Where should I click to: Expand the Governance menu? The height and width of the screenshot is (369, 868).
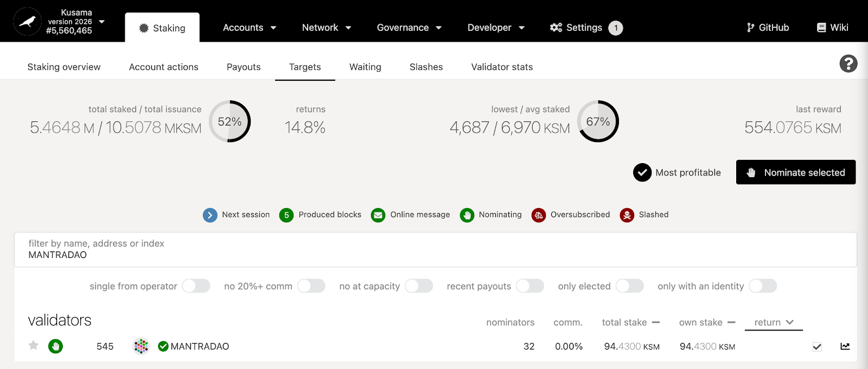pos(410,28)
